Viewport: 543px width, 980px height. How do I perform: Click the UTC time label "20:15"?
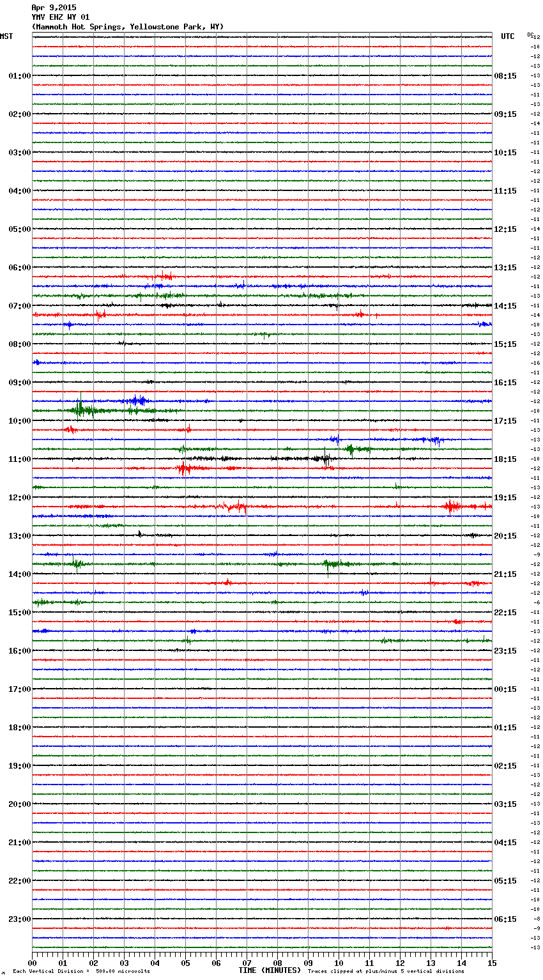point(505,536)
